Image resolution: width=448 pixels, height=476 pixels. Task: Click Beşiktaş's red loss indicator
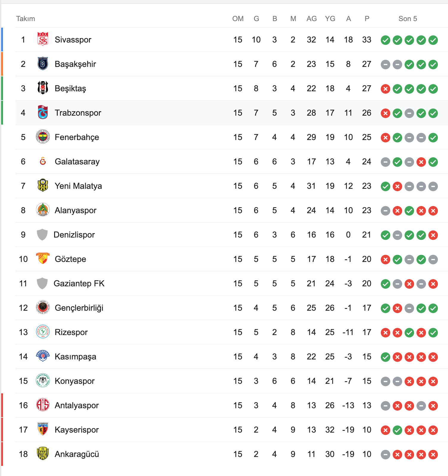386,89
